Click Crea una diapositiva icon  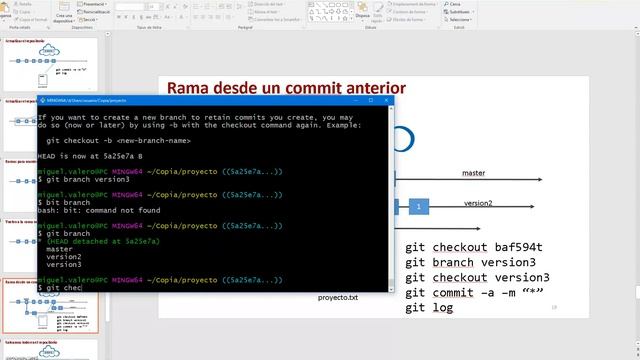coord(64,7)
